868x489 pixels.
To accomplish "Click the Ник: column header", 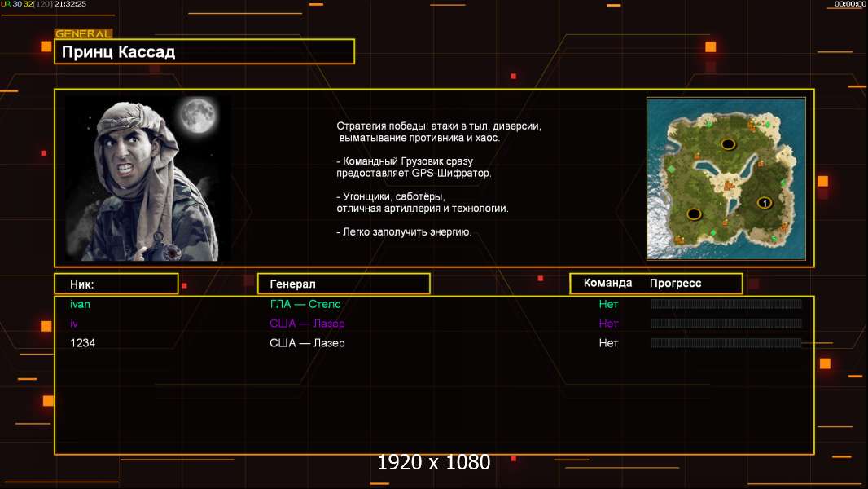I will [116, 284].
